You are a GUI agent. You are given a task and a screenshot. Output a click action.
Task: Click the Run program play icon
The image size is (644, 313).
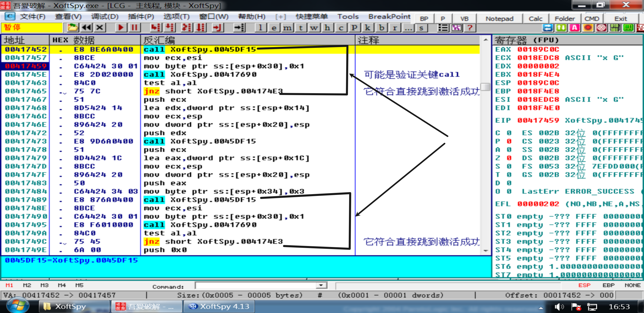tap(121, 27)
